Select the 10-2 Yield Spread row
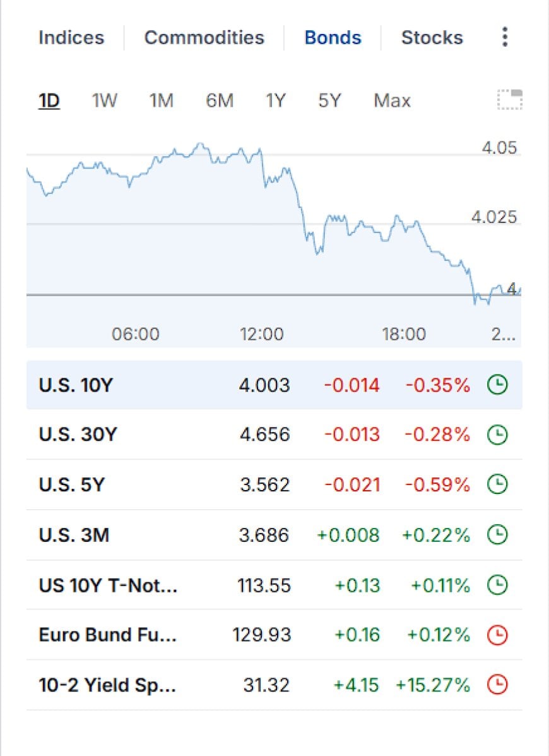This screenshot has width=549, height=756. pos(274,685)
